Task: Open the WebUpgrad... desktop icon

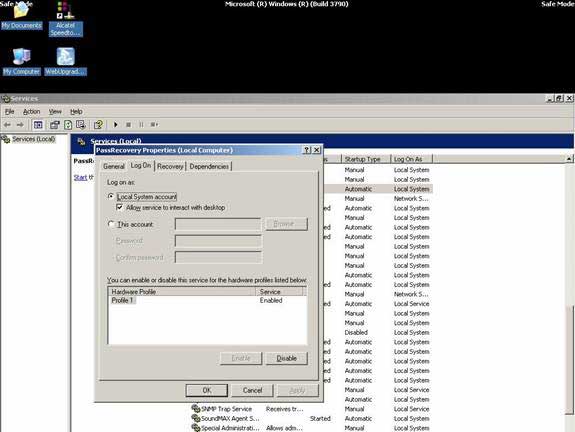Action: [x=66, y=61]
